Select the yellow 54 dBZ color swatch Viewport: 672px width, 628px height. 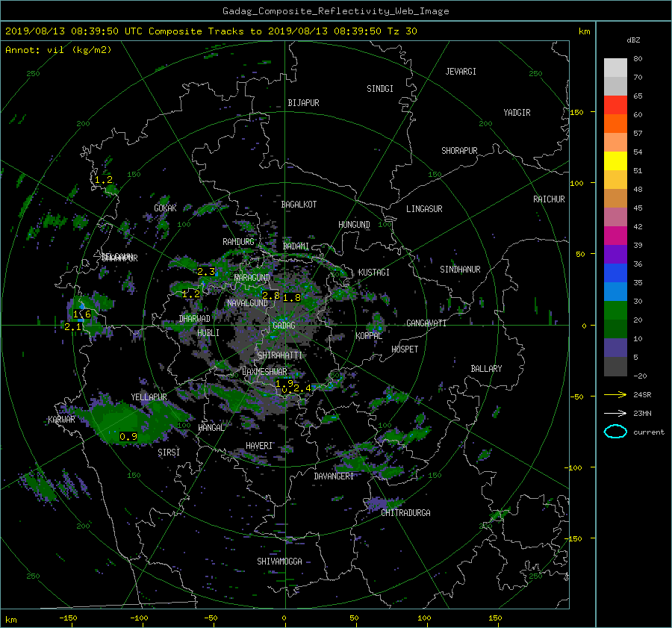pyautogui.click(x=615, y=161)
